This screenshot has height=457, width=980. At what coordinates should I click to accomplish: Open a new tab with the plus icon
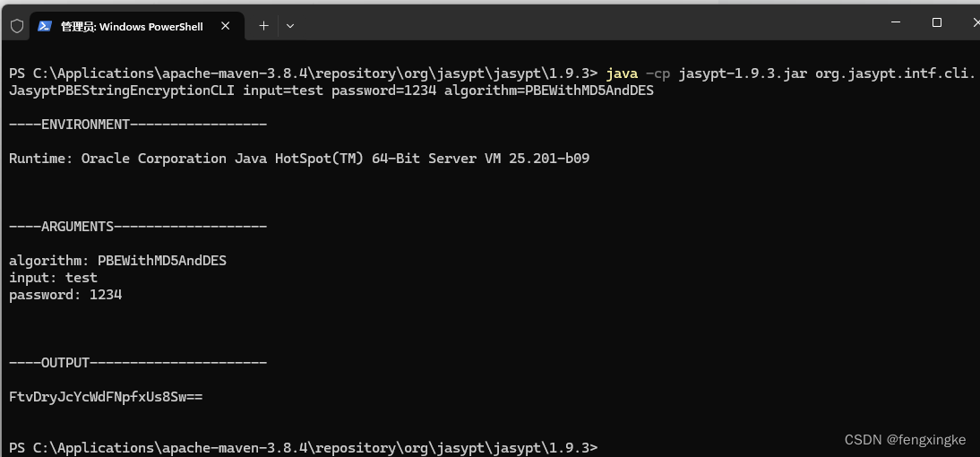point(263,26)
